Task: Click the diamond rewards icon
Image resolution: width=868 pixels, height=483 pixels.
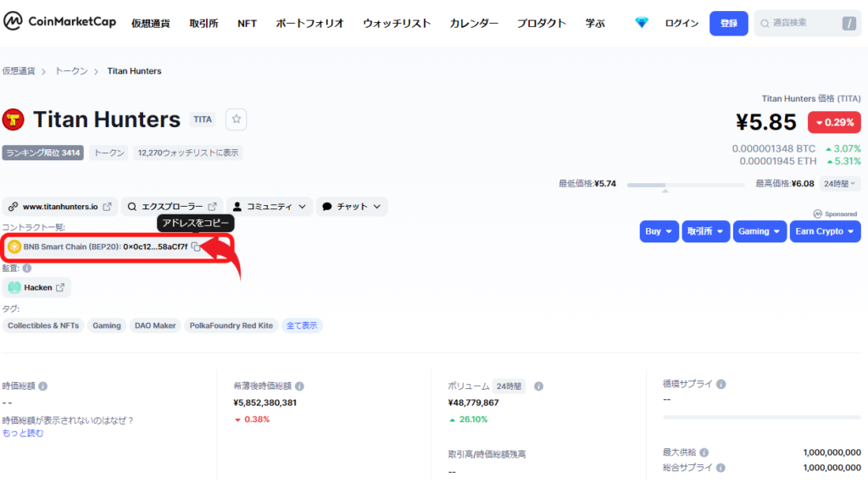Action: (x=642, y=23)
